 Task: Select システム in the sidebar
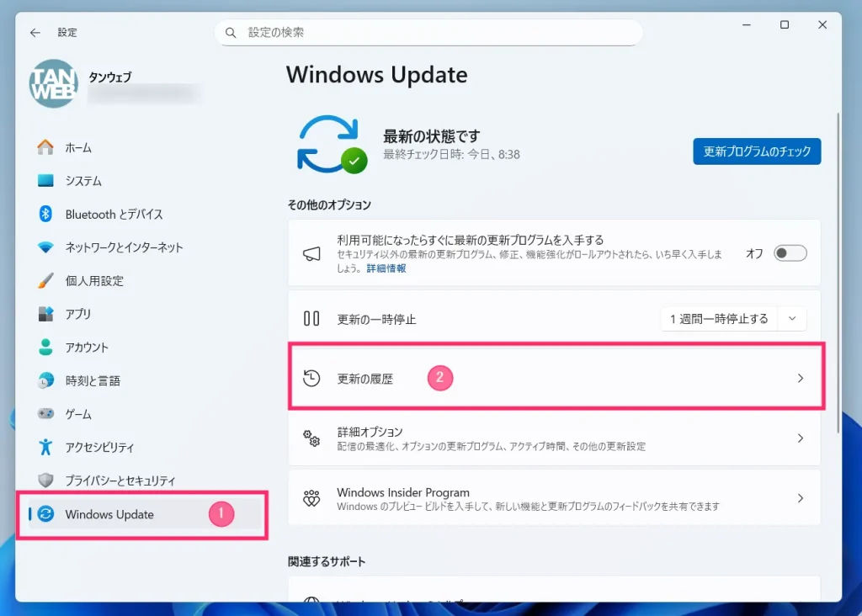click(x=83, y=181)
